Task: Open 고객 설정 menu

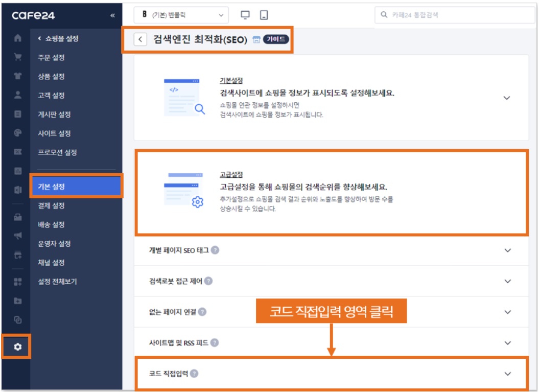Action: [51, 95]
